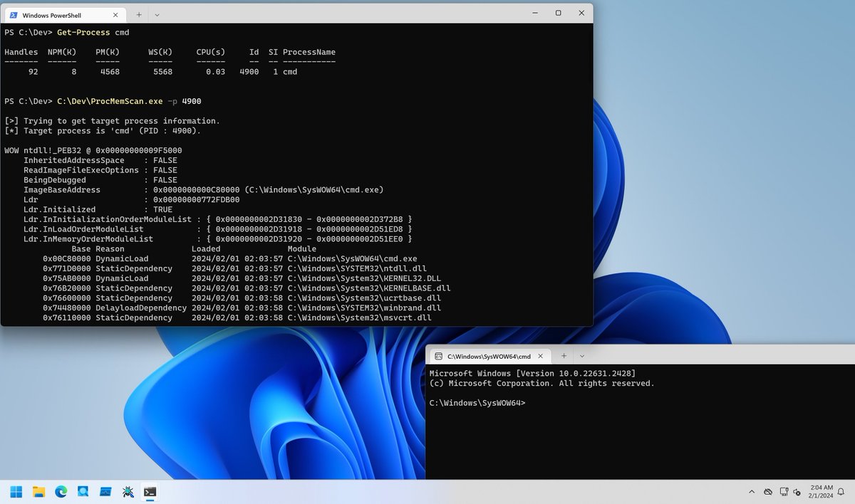
Task: Open the cmd window new tab dropdown
Action: point(582,356)
